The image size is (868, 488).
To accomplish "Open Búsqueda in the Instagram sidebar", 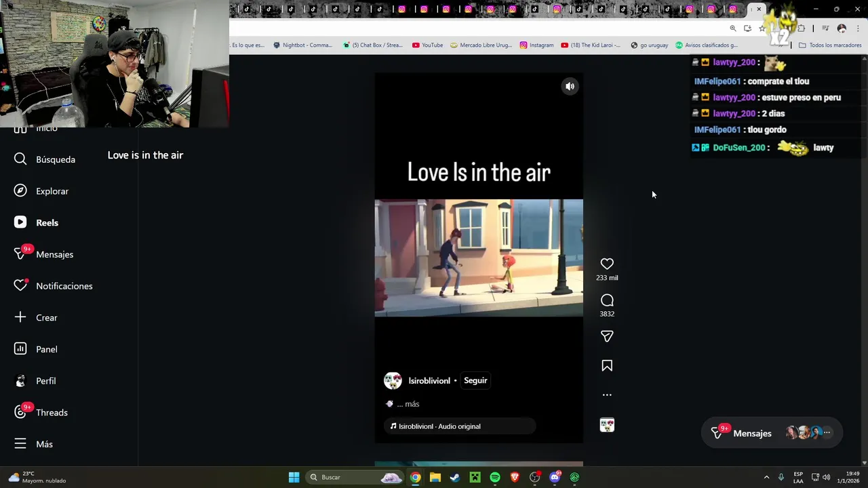I will [x=45, y=159].
